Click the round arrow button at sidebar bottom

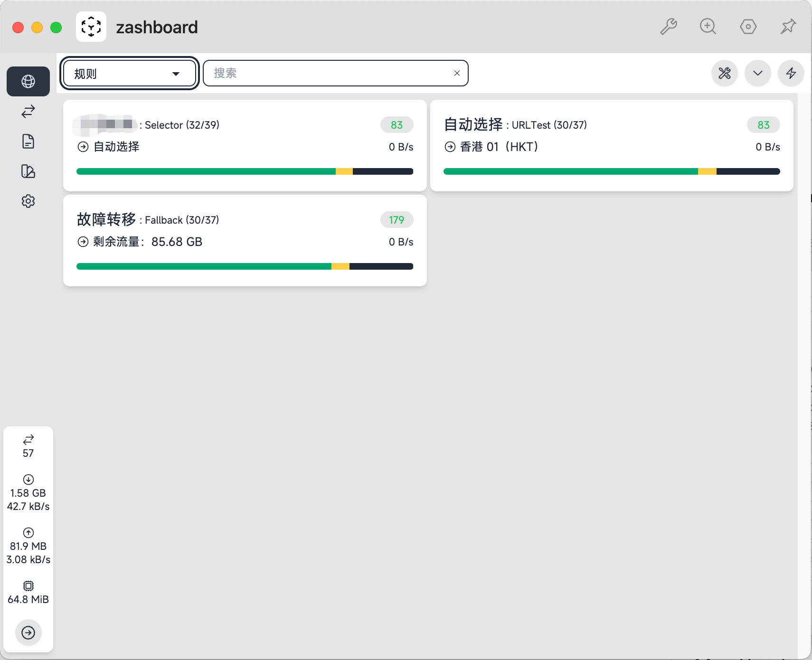coord(28,632)
